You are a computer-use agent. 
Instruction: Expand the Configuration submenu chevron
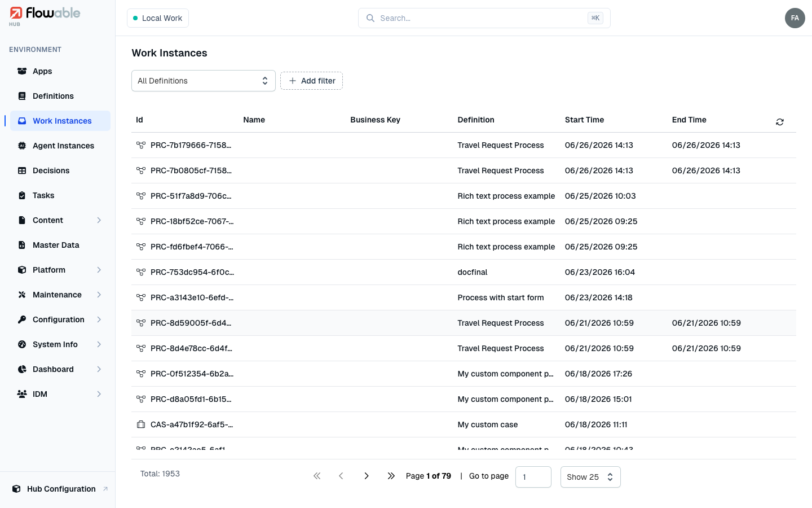point(99,319)
